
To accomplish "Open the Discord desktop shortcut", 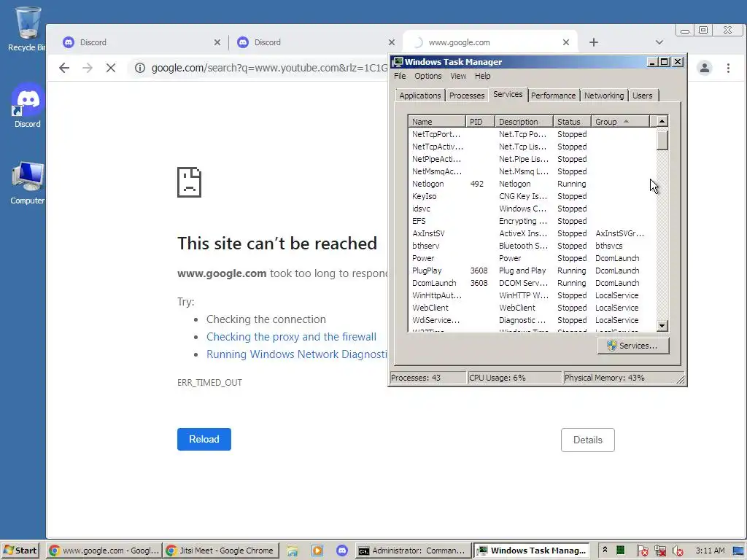I will coord(27,106).
